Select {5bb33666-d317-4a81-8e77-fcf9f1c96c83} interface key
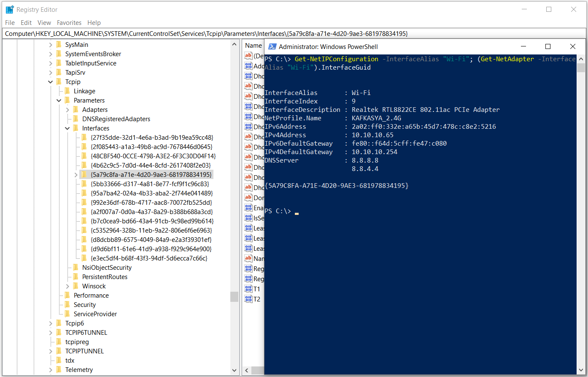 click(x=150, y=184)
